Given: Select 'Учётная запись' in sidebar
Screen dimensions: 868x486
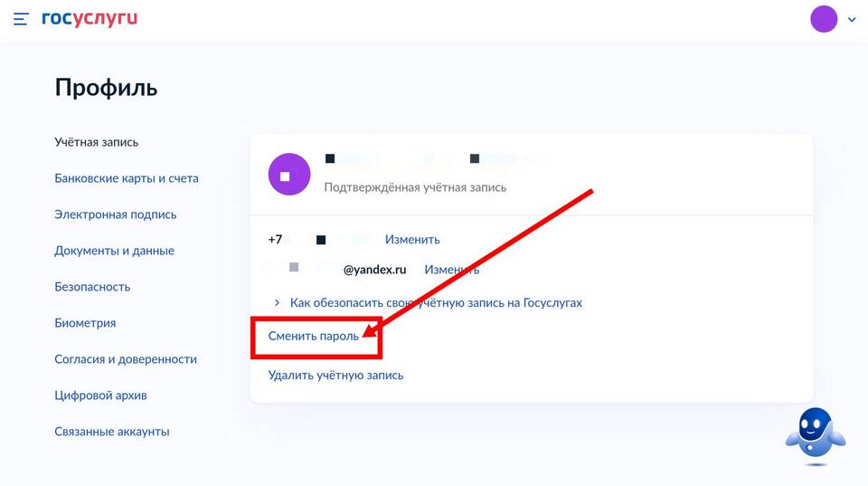Looking at the screenshot, I should [97, 142].
